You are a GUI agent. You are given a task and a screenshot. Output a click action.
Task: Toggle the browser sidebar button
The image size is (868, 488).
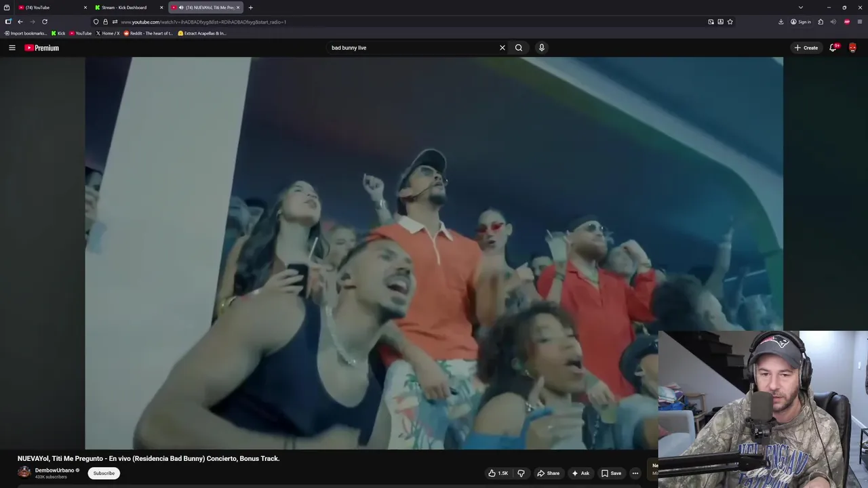coord(8,22)
